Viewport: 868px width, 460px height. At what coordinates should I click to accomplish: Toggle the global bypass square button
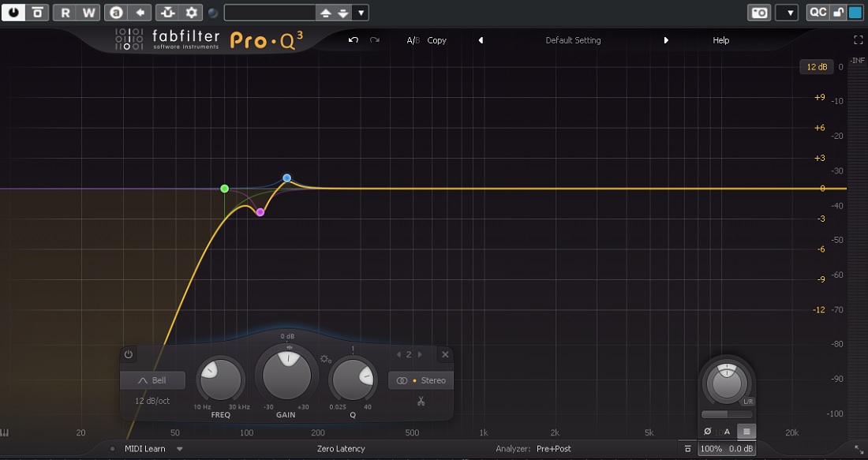click(746, 432)
